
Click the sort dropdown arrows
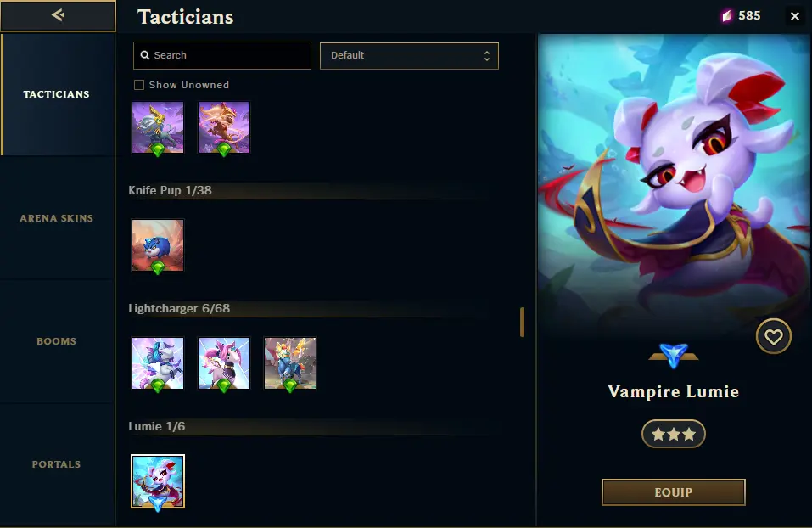pyautogui.click(x=487, y=56)
